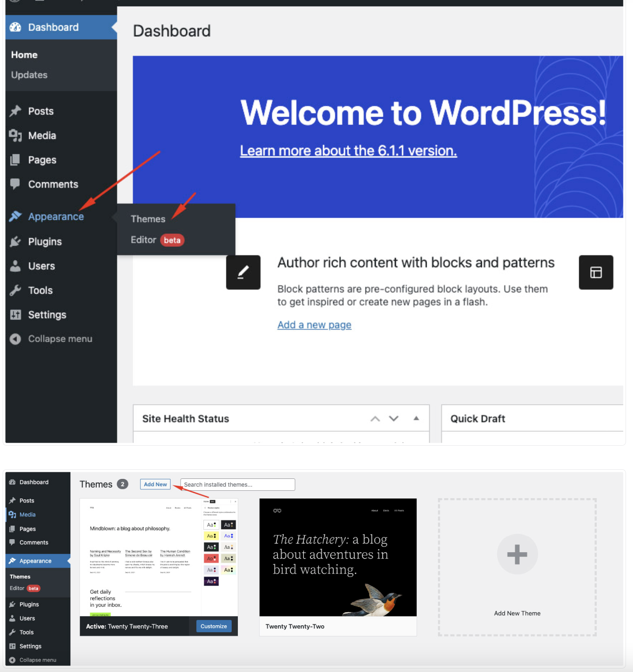Click the Site Health Status panel title
633x672 pixels.
pyautogui.click(x=186, y=419)
